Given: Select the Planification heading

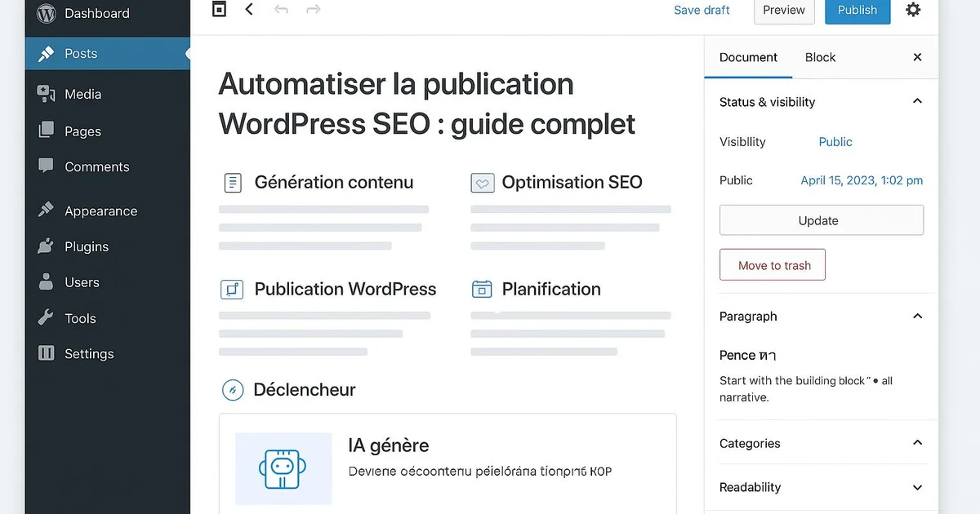Looking at the screenshot, I should tap(551, 289).
